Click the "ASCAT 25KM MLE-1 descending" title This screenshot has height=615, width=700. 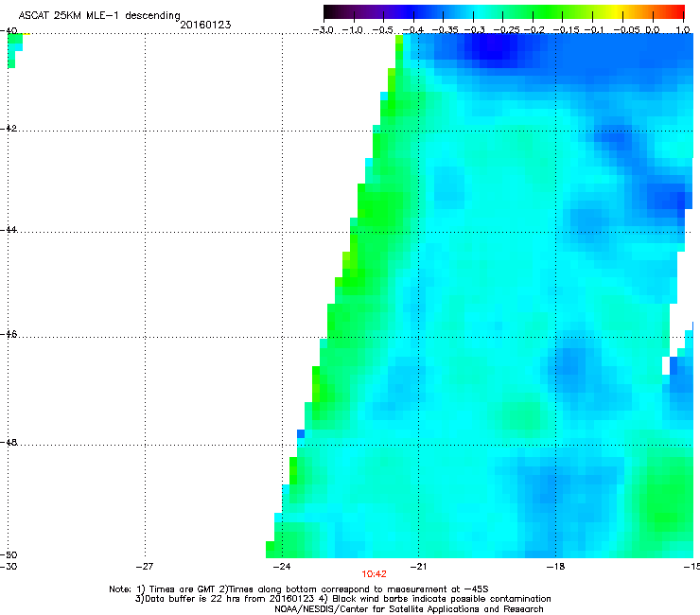[99, 16]
